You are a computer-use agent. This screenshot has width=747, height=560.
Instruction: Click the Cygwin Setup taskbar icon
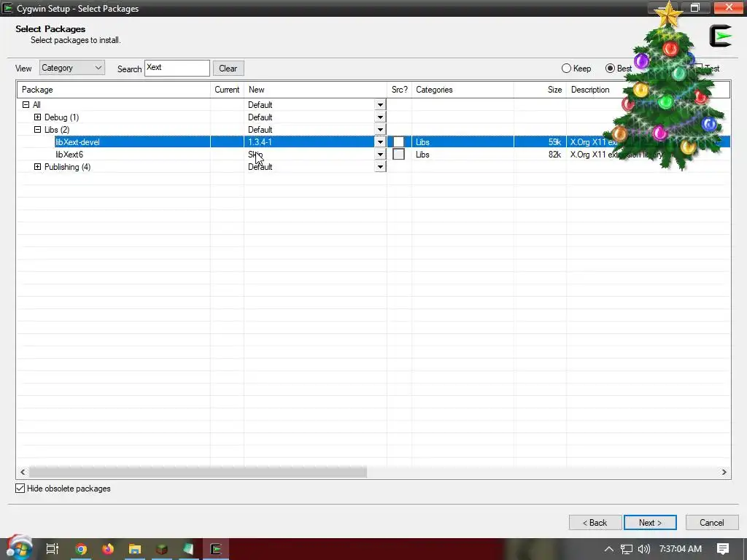point(216,549)
